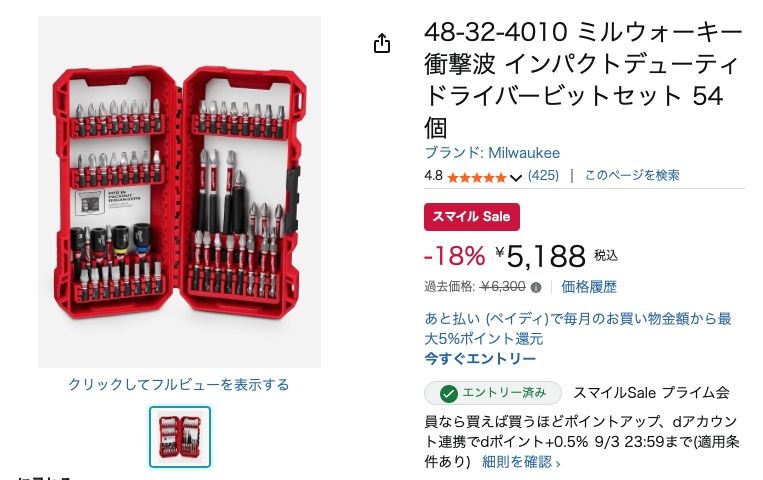763x480 pixels.
Task: Open the 価格履歴 price history link
Action: [589, 287]
